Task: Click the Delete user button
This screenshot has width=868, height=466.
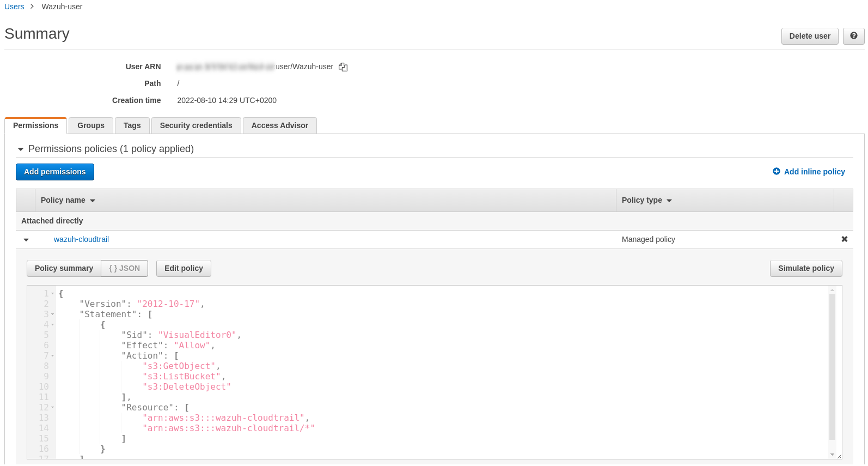Action: pyautogui.click(x=810, y=36)
